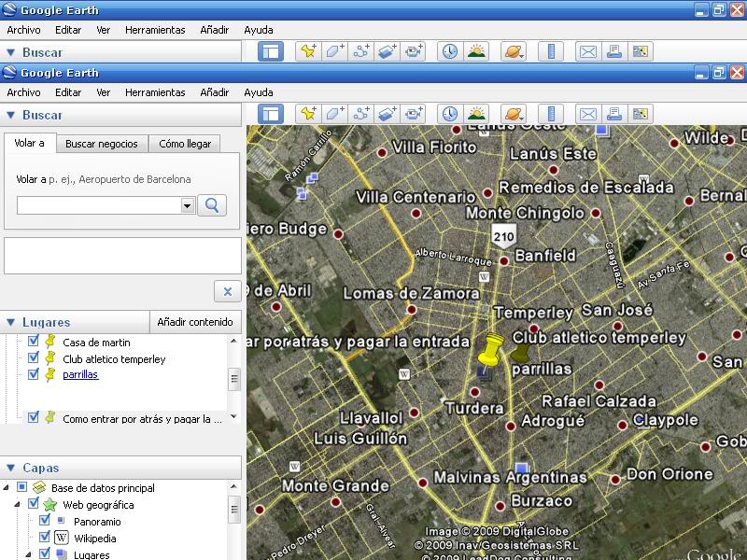
Task: Open the Volar a search history dropdown
Action: point(188,205)
